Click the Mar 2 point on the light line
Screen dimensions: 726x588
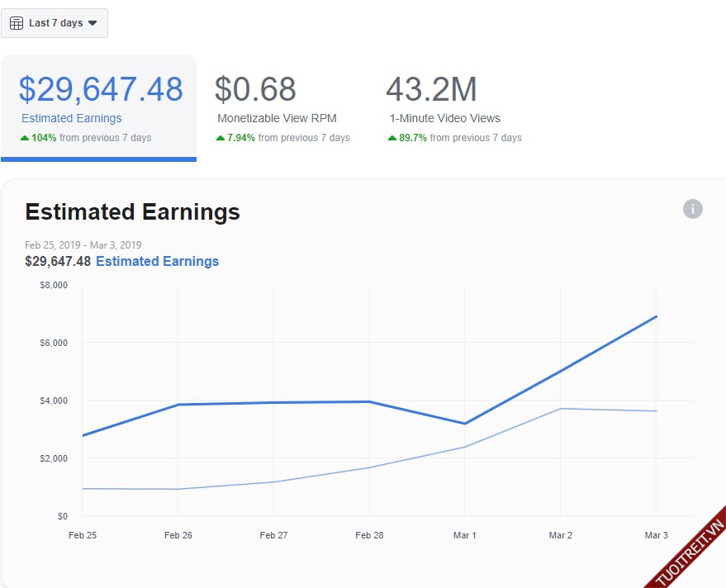tap(561, 408)
